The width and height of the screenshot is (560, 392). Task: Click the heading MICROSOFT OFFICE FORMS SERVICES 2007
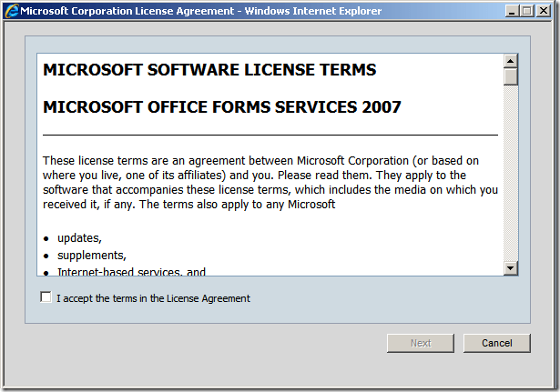point(222,107)
